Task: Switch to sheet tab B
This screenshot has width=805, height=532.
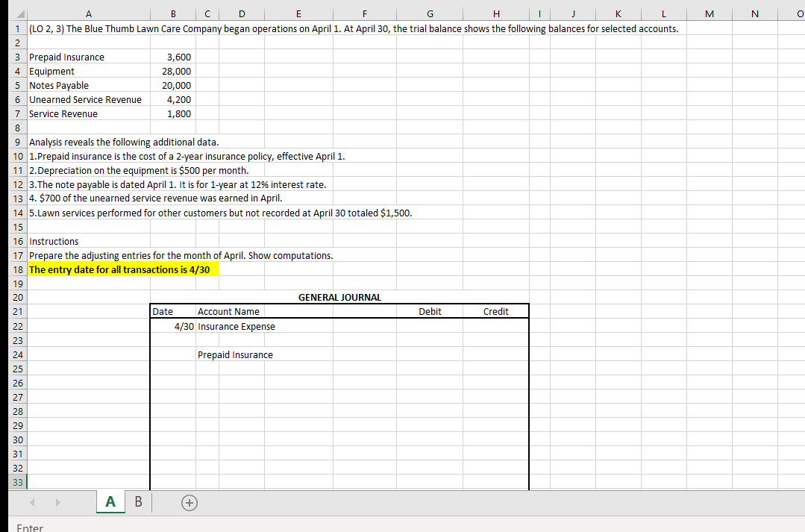Action: point(138,501)
